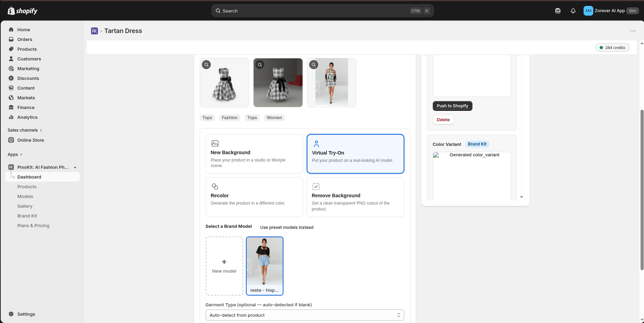
Task: Select the New Background option card
Action: [x=254, y=154]
